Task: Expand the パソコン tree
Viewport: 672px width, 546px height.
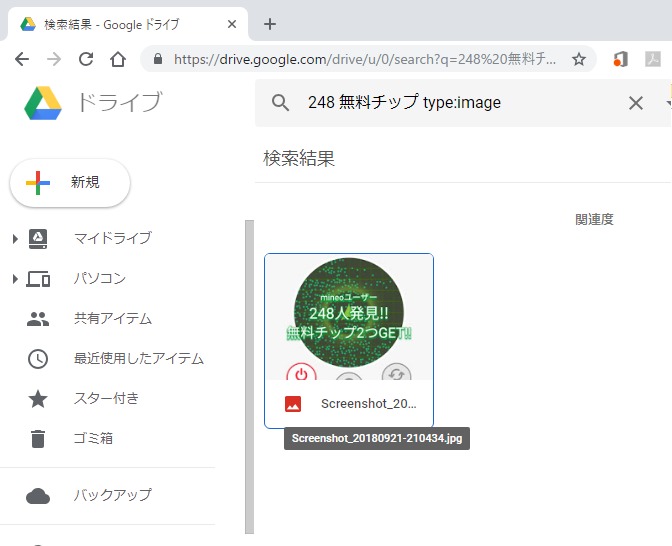Action: (x=15, y=279)
